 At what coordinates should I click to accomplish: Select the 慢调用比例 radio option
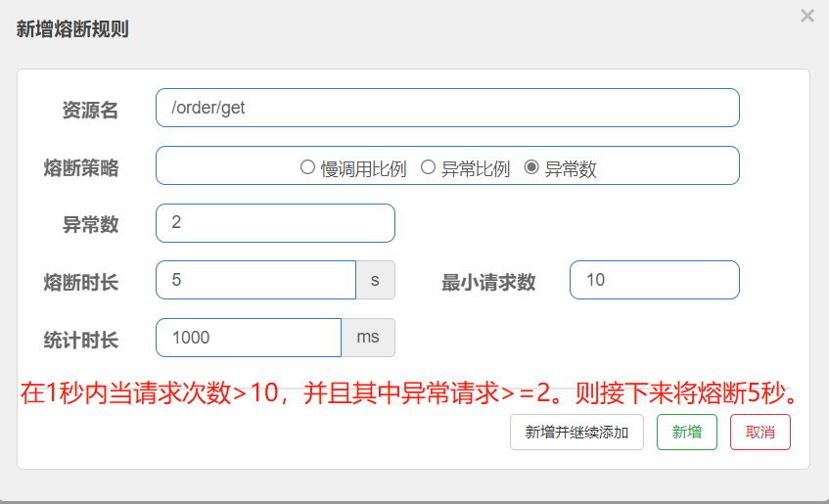(307, 167)
